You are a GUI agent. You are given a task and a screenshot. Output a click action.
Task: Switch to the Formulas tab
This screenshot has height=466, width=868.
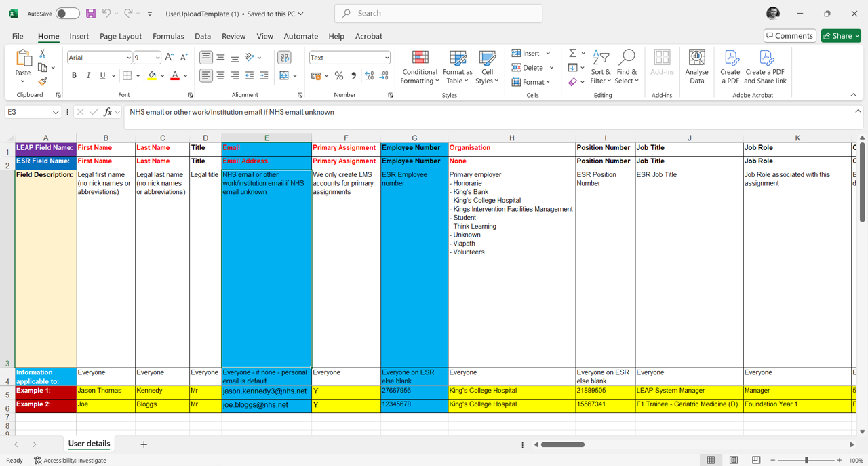(168, 36)
